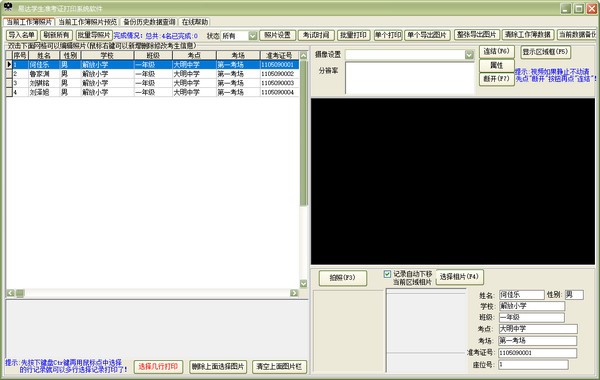The image size is (600, 380).
Task: Open the 状态 filter dropdown
Action: click(253, 36)
